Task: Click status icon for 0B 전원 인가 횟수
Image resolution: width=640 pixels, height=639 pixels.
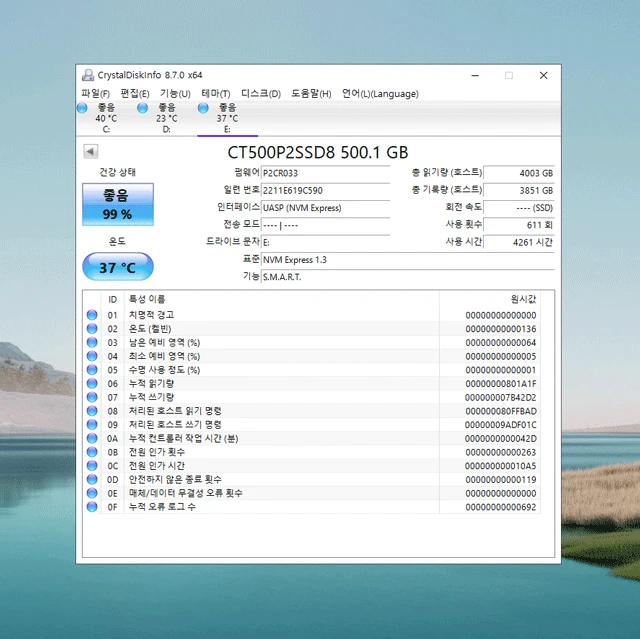Action: [92, 452]
